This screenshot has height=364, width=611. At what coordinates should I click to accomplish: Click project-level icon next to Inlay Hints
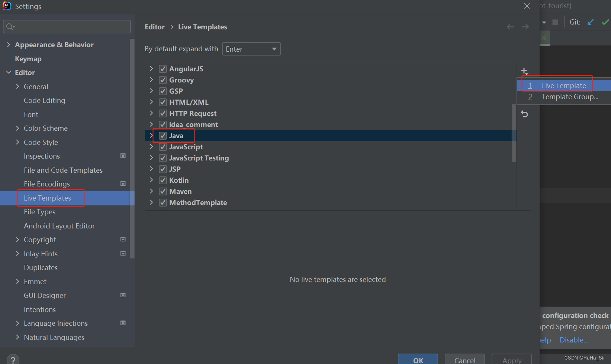123,253
